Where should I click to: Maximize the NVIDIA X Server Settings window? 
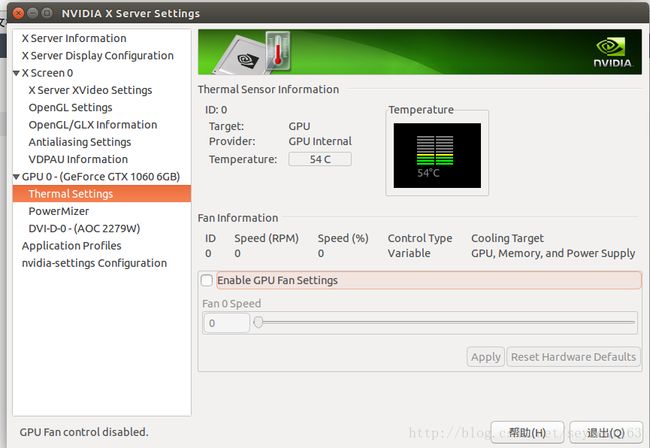coord(47,13)
